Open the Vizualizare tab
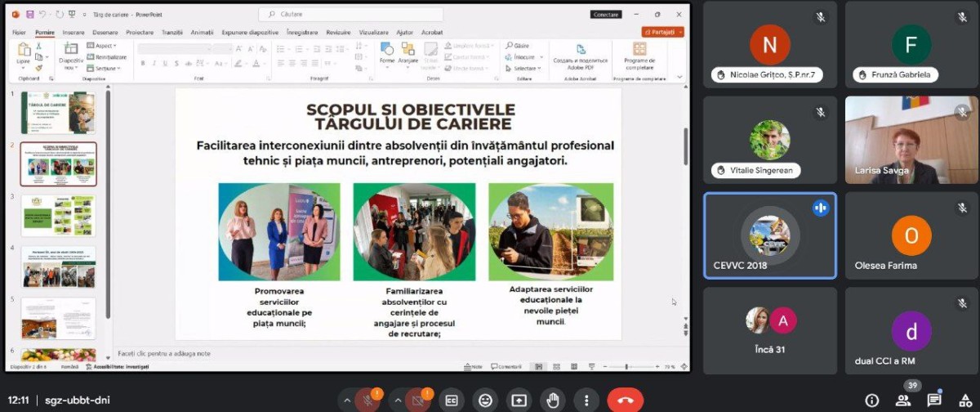 [x=373, y=32]
